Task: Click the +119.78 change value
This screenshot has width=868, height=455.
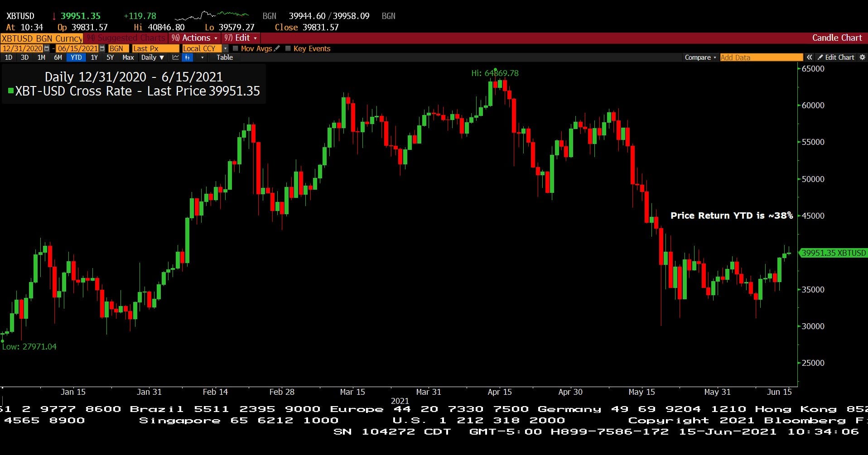Action: 140,16
